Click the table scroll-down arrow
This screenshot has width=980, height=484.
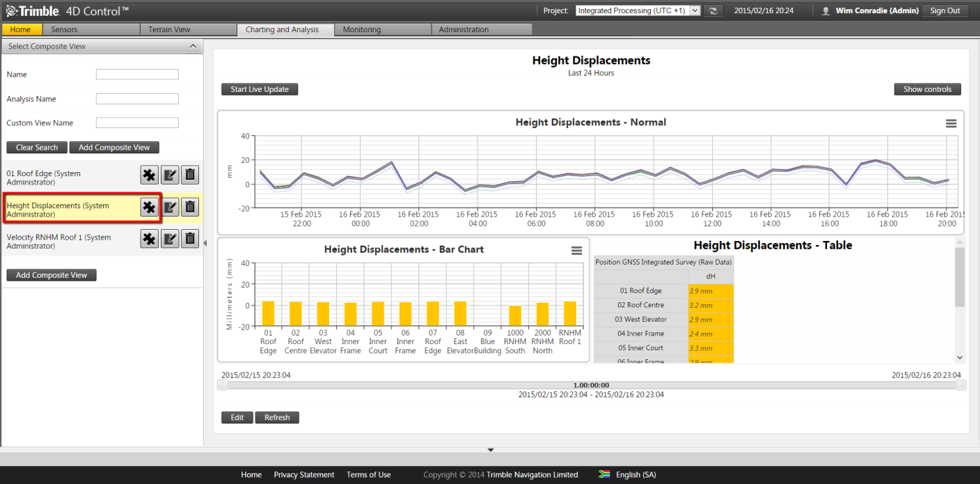click(x=960, y=357)
